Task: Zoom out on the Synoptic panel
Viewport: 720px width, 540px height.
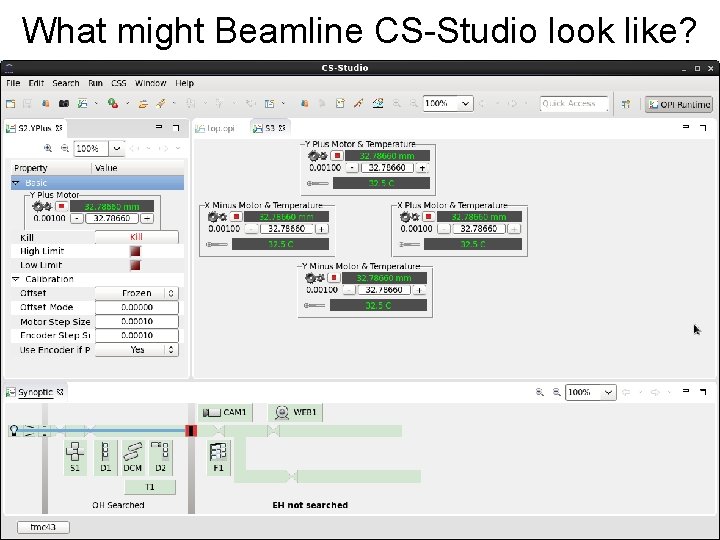Action: 556,392
